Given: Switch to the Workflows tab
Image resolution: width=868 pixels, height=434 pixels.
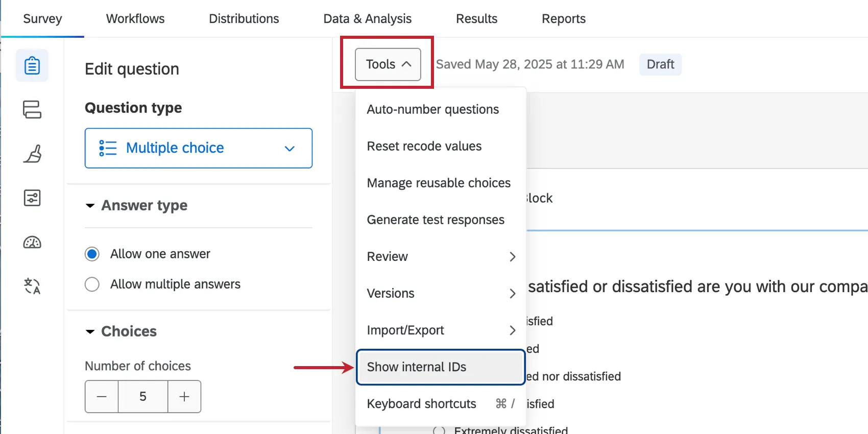Looking at the screenshot, I should tap(135, 19).
